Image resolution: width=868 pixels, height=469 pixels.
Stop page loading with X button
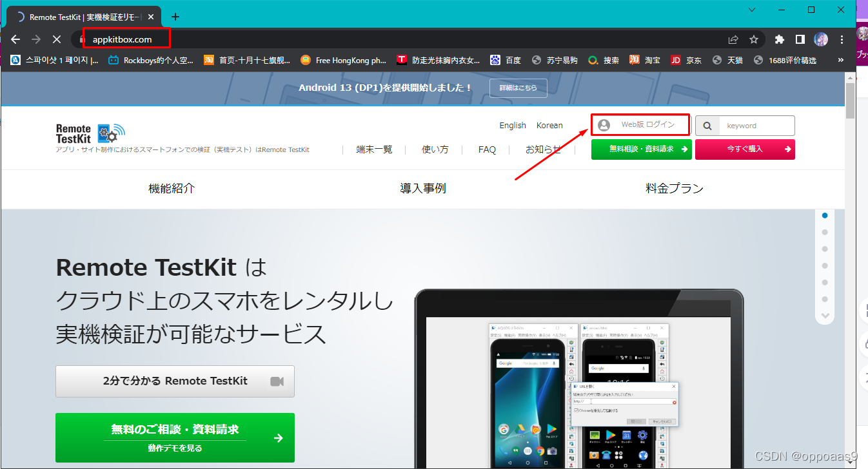coord(57,39)
